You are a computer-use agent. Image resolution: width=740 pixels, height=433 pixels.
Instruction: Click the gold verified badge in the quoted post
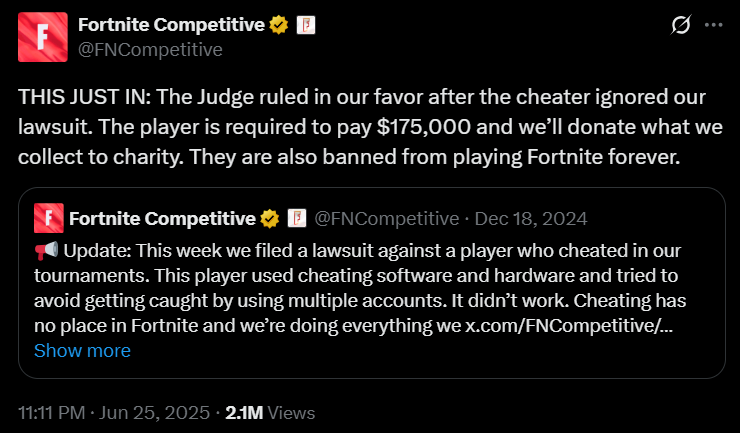point(270,218)
